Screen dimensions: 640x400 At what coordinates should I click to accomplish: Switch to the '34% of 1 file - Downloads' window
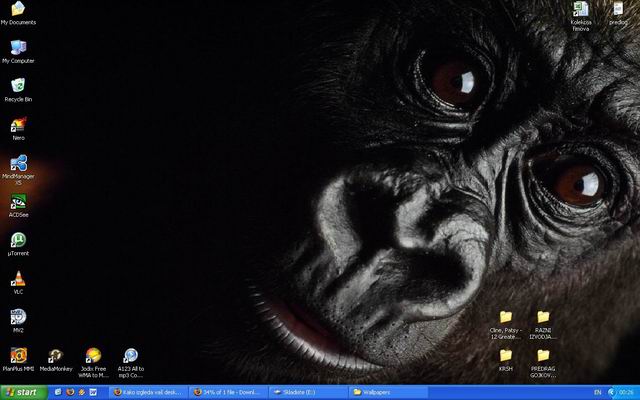click(x=229, y=392)
